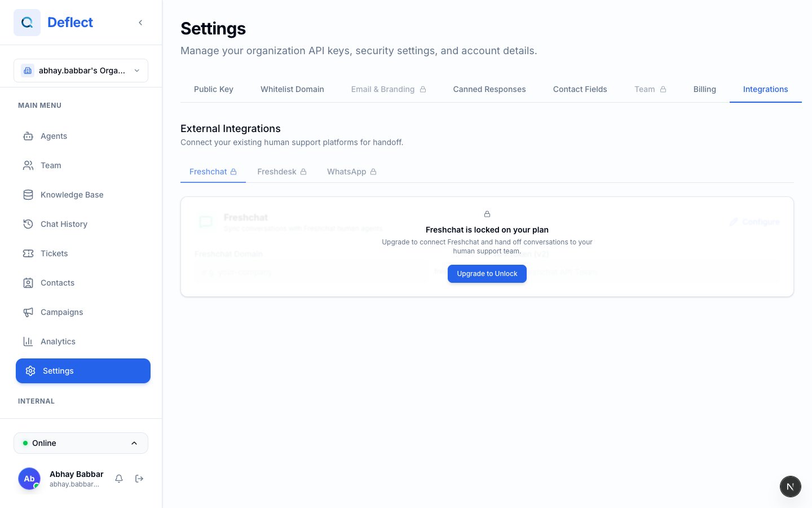This screenshot has width=812, height=508.
Task: Select the Integrations tab
Action: [766, 89]
